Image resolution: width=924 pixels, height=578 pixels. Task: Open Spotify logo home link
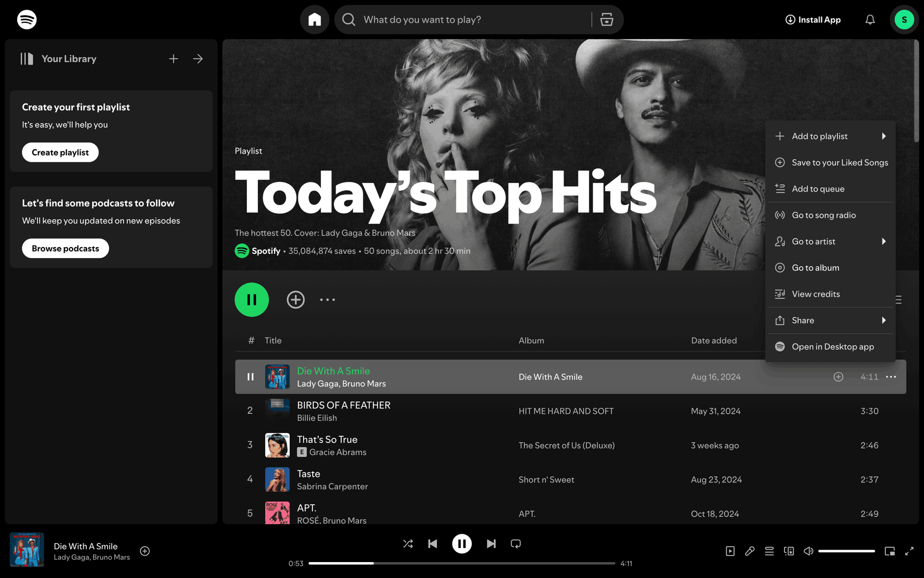[27, 20]
